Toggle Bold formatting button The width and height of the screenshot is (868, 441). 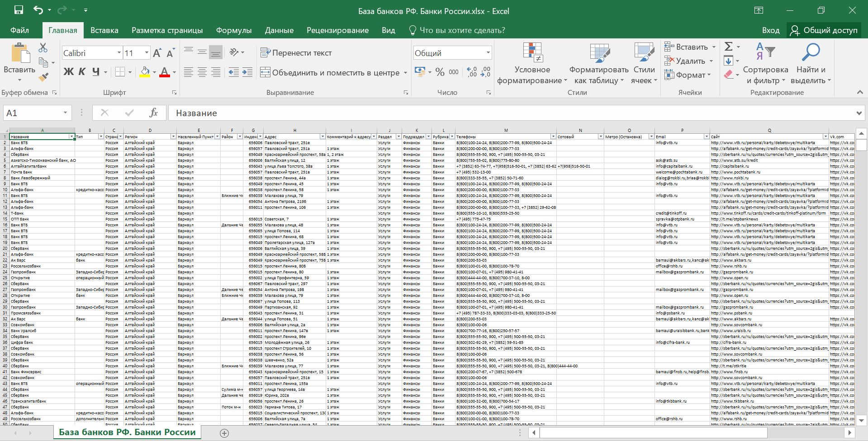tap(68, 72)
